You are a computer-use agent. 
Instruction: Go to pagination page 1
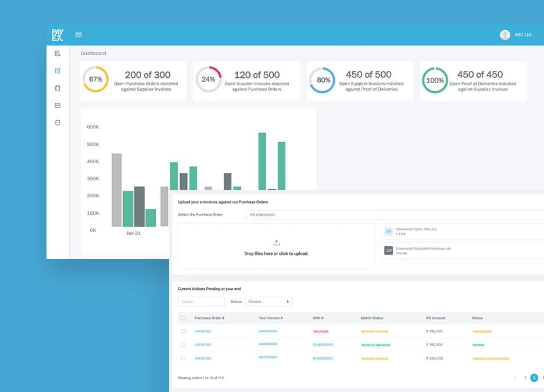point(525,378)
